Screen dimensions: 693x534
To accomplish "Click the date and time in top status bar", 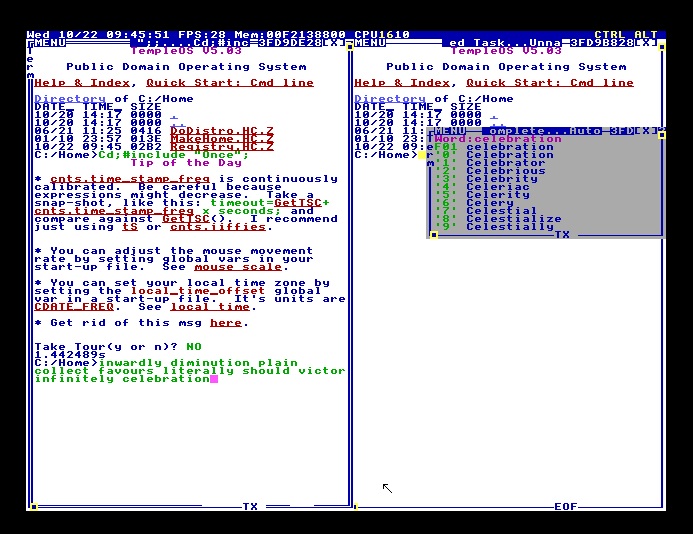I will point(98,34).
